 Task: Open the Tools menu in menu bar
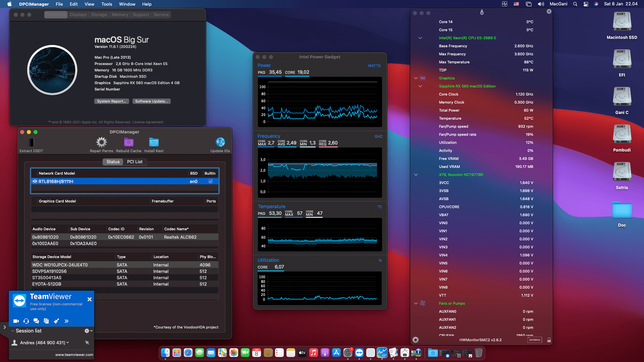coord(107,4)
